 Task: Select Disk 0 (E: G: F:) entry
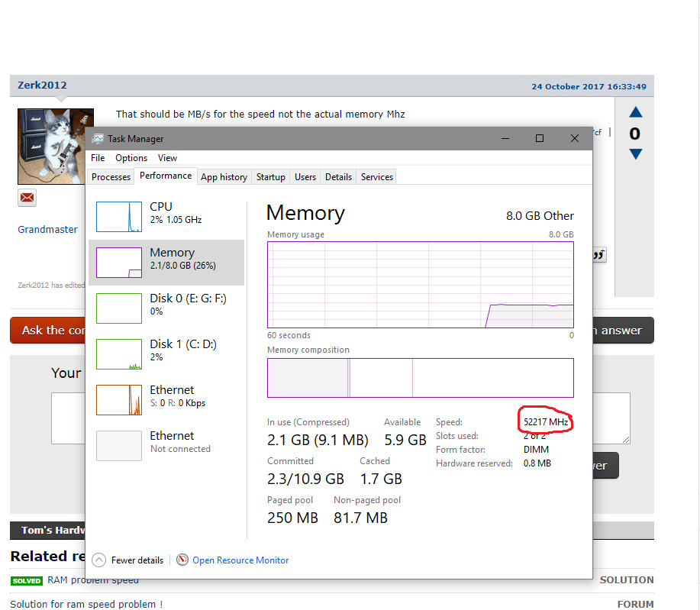pos(166,308)
